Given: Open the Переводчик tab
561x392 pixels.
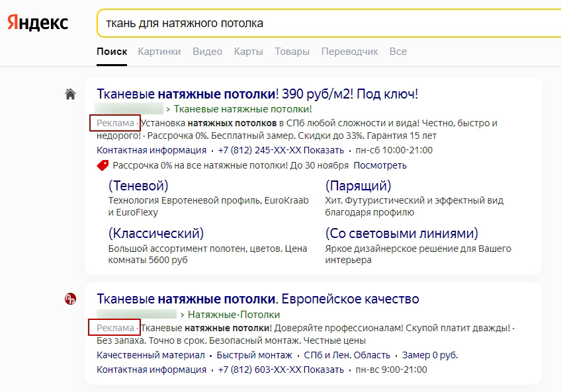Looking at the screenshot, I should coord(349,52).
